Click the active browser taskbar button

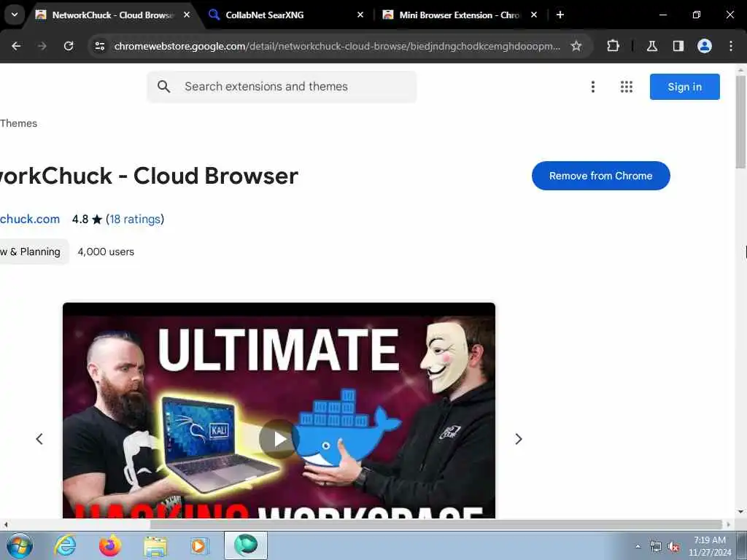pos(246,545)
